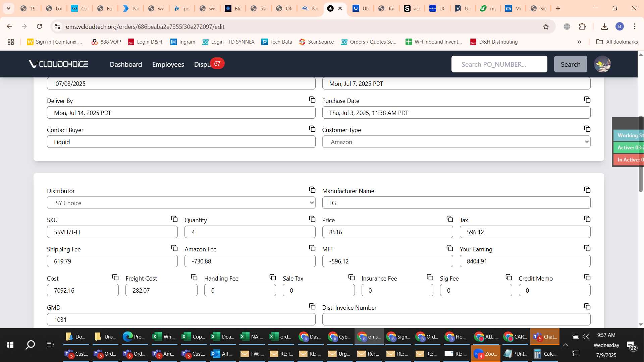This screenshot has width=644, height=362.
Task: Copy the GMD field value
Action: (312, 307)
